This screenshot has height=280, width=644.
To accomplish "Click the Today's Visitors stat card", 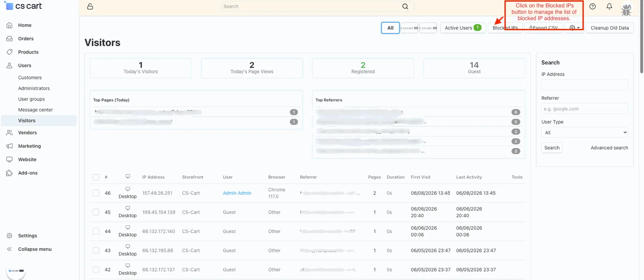I will pos(141,68).
